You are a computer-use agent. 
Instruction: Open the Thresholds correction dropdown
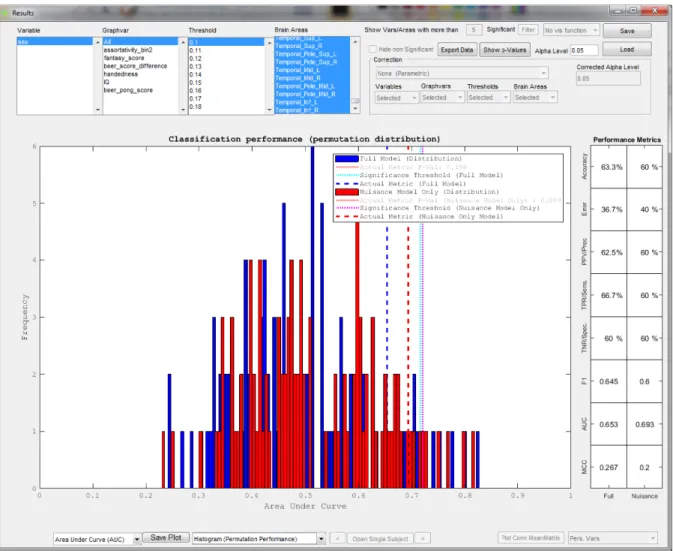488,97
